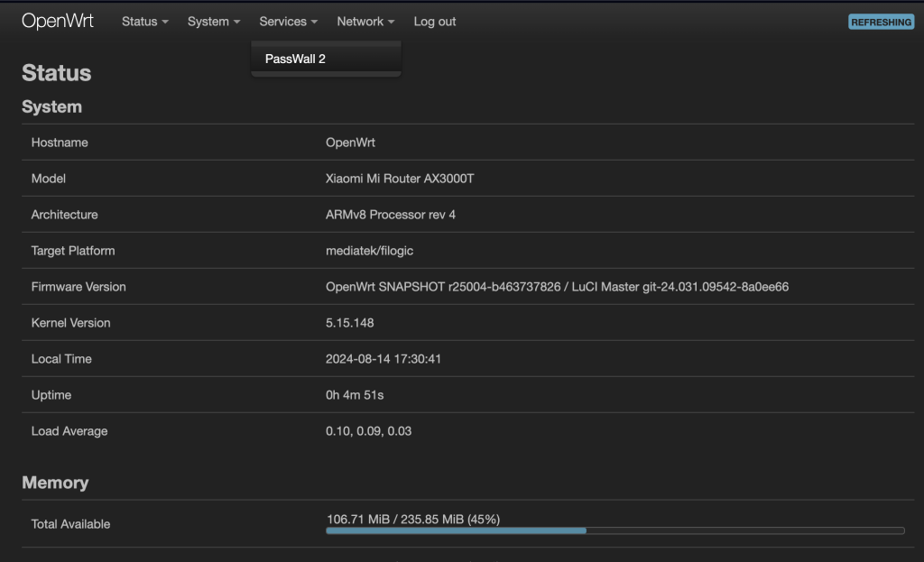Select PassWall 2 from Services menu
Image resolution: width=924 pixels, height=562 pixels.
[296, 59]
